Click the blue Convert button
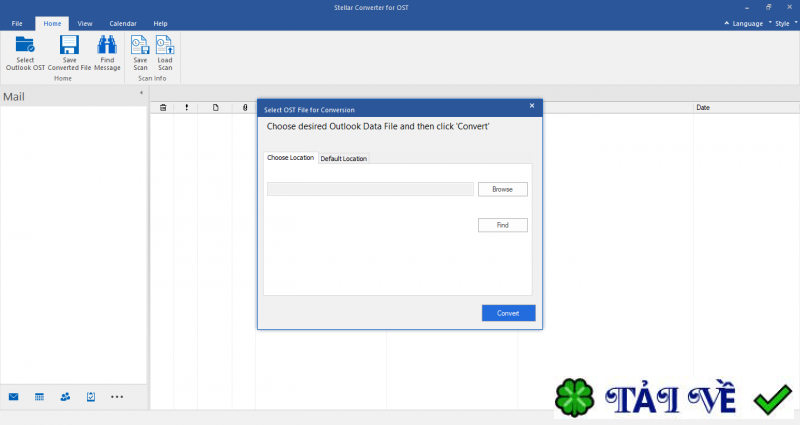800x425 pixels. pos(508,313)
